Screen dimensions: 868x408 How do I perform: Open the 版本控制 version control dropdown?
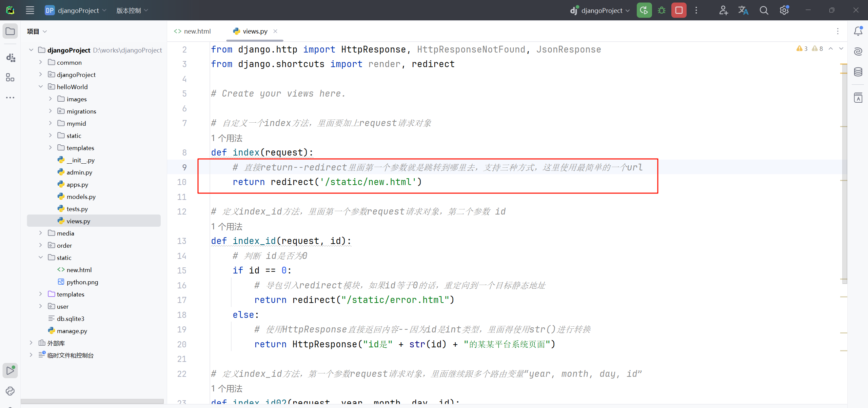coord(132,10)
